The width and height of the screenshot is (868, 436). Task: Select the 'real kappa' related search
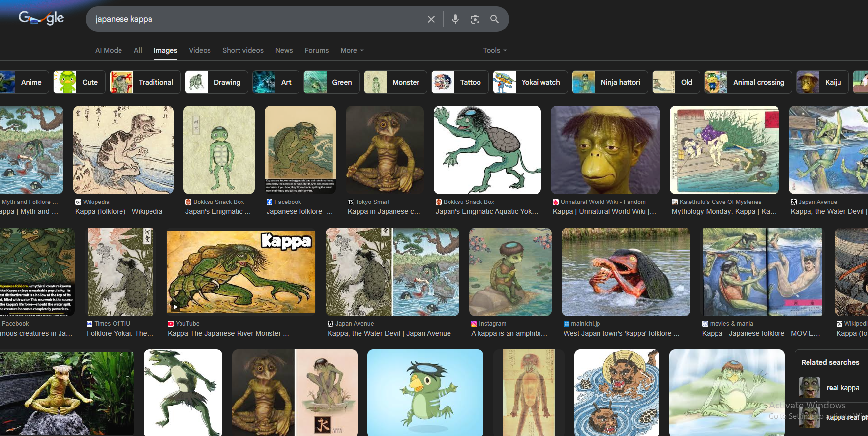[x=831, y=388]
